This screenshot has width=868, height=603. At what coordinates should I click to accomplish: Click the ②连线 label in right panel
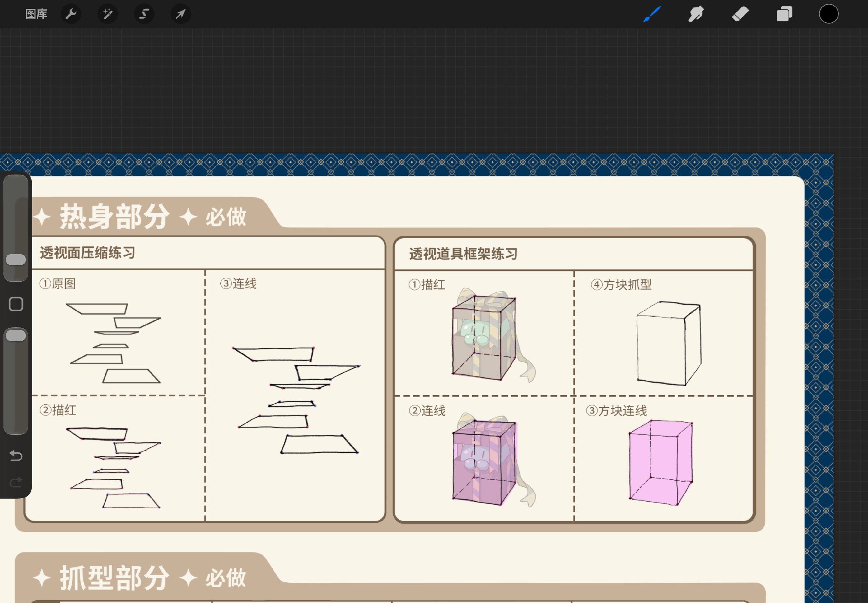427,411
